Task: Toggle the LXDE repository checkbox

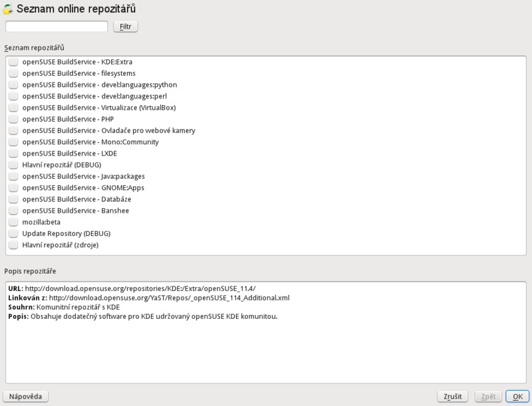Action: click(13, 153)
